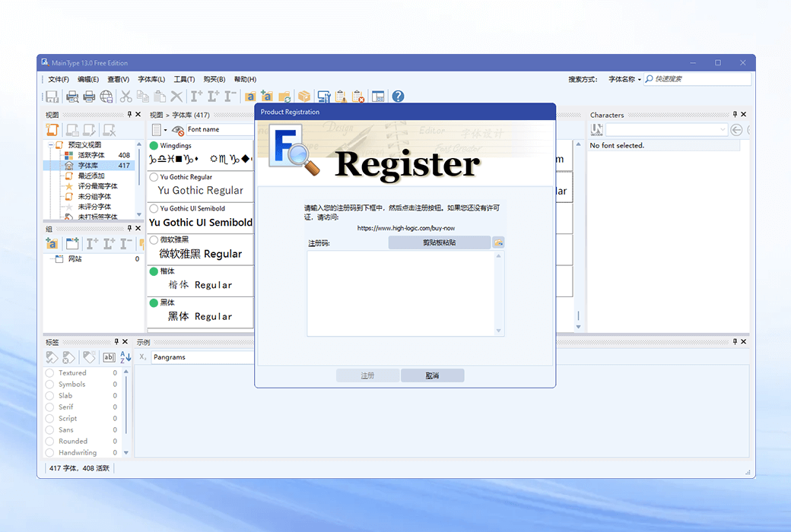
Task: Select the Handwriting tag radio button
Action: [49, 453]
